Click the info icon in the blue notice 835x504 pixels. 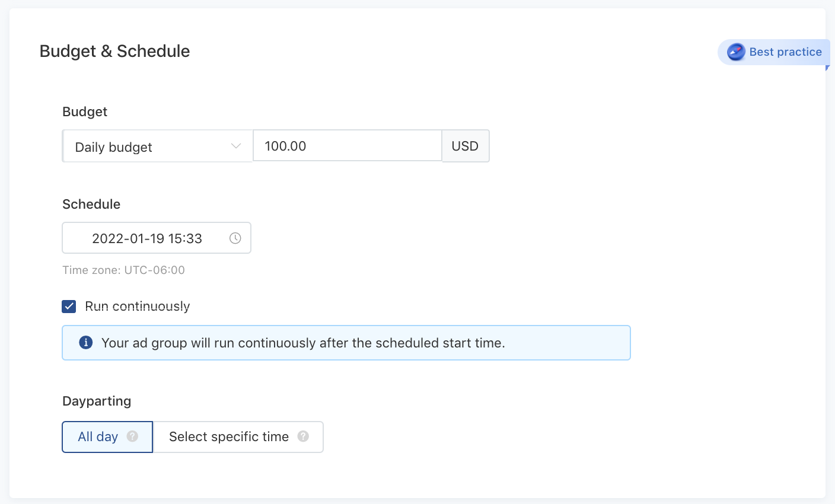pyautogui.click(x=86, y=343)
